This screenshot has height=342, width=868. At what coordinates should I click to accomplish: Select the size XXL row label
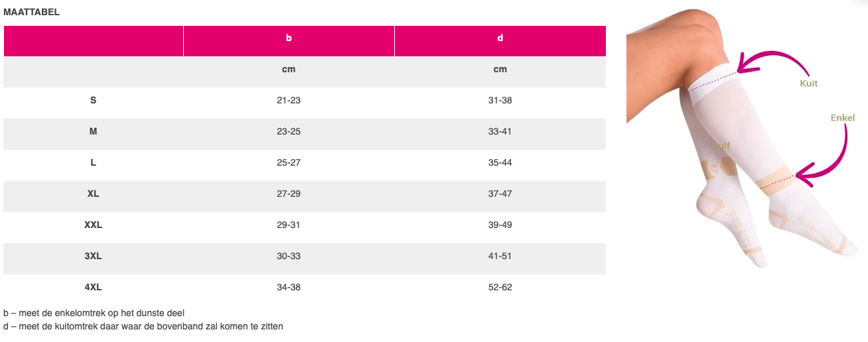[93, 225]
